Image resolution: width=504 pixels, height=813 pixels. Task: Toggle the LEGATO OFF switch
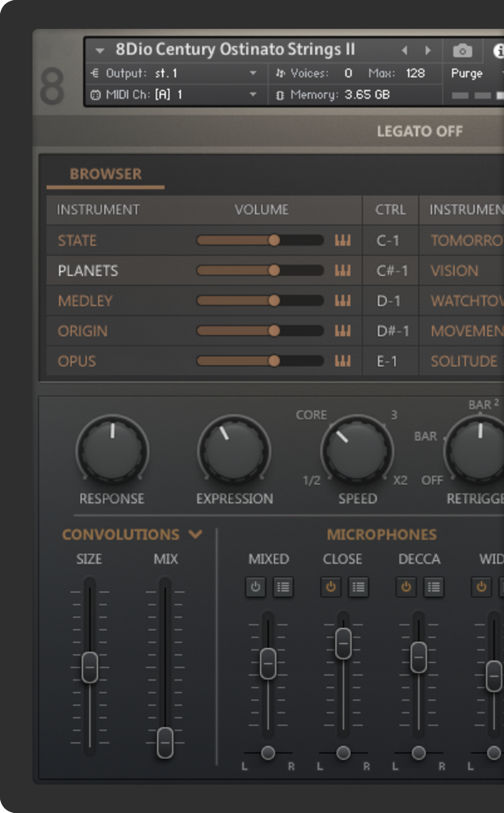click(x=420, y=131)
